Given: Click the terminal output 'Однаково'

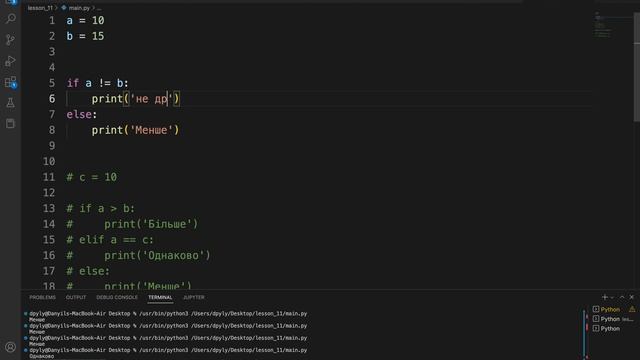Looking at the screenshot, I should click(x=42, y=356).
